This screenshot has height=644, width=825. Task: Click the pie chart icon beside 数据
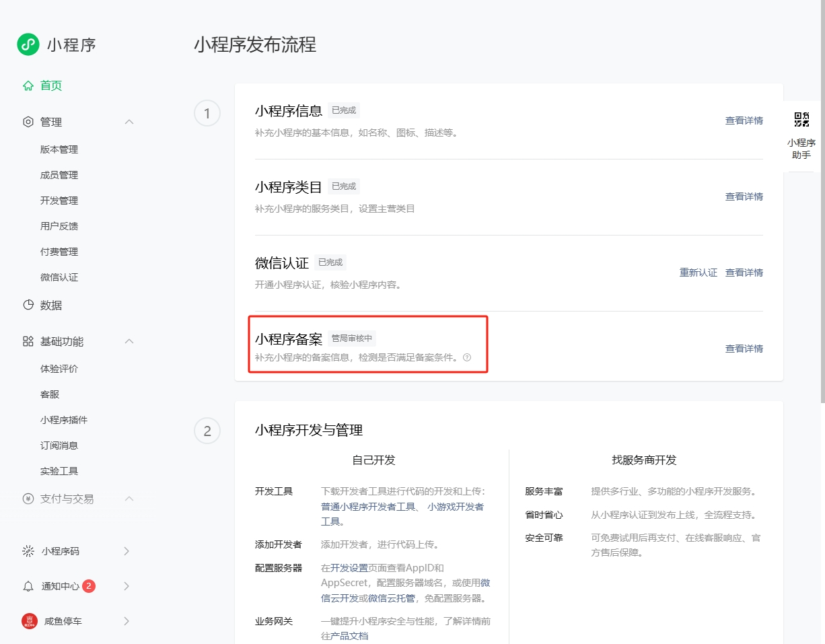pyautogui.click(x=28, y=305)
